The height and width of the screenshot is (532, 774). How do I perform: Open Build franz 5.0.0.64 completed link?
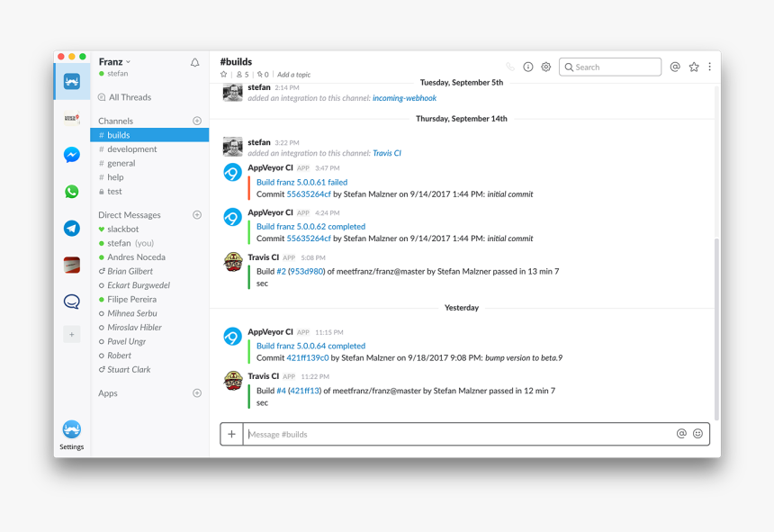(x=311, y=346)
